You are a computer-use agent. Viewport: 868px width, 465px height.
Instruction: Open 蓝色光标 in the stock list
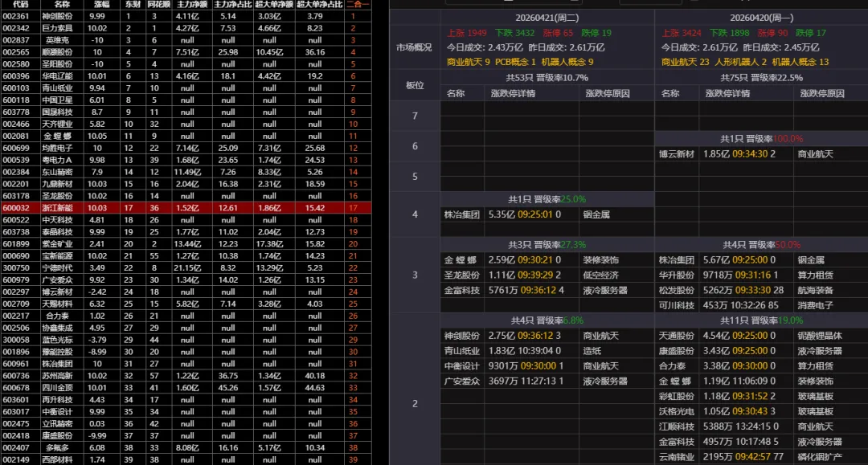(x=58, y=340)
